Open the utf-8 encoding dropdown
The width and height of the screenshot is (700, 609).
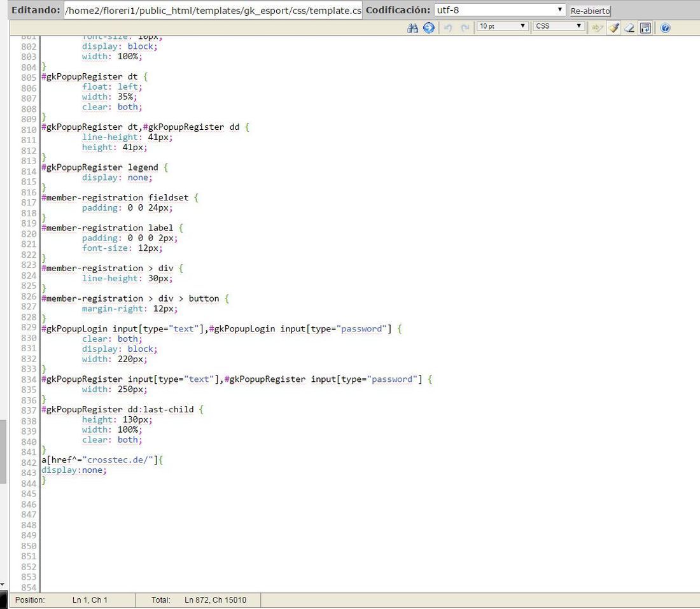pos(500,10)
